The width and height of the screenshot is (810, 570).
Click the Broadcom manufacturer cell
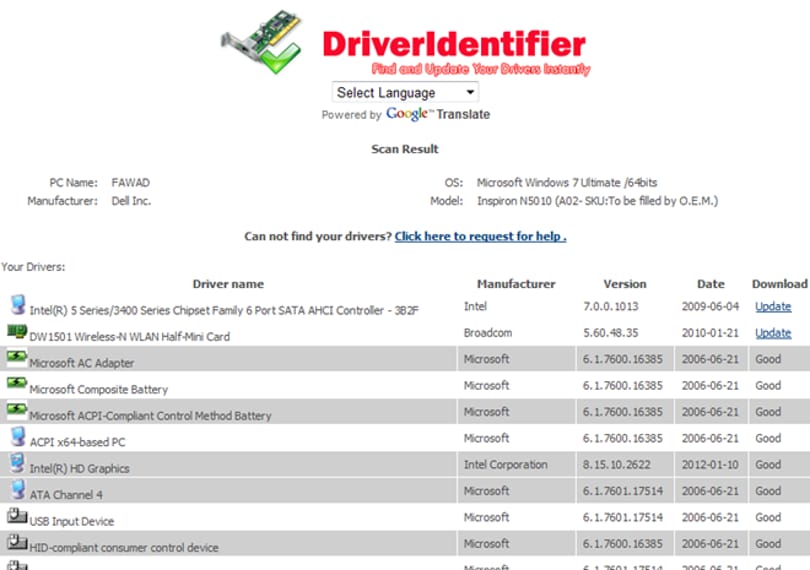488,333
